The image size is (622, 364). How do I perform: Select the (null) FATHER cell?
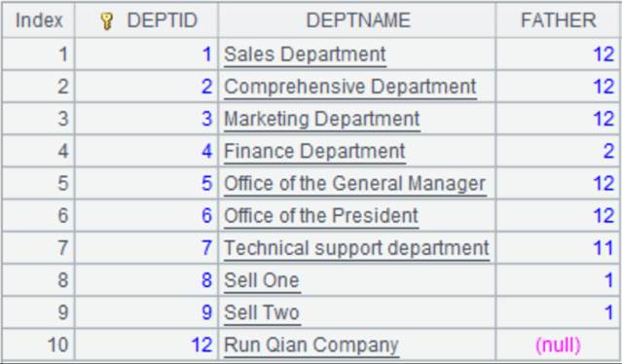(x=558, y=345)
